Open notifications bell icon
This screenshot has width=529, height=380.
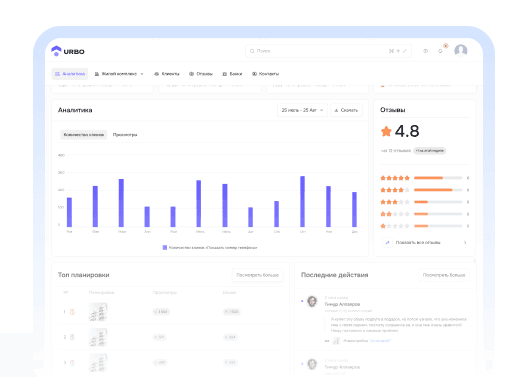coord(440,51)
